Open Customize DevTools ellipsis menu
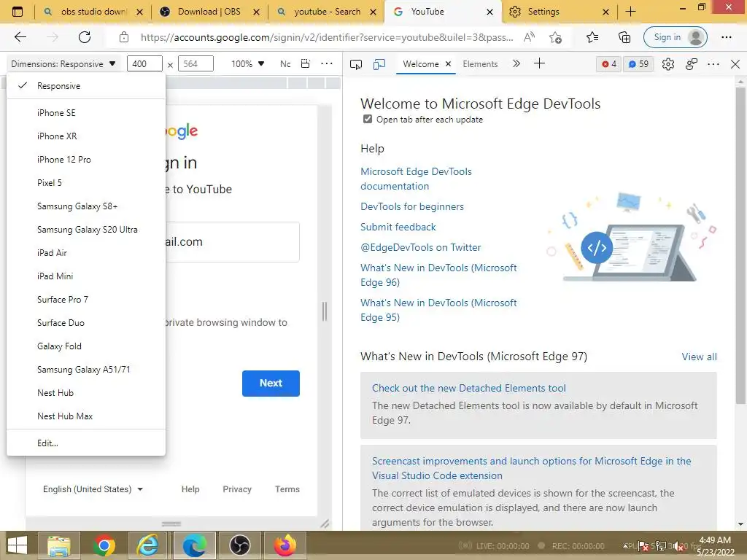The image size is (747, 560). pyautogui.click(x=713, y=64)
